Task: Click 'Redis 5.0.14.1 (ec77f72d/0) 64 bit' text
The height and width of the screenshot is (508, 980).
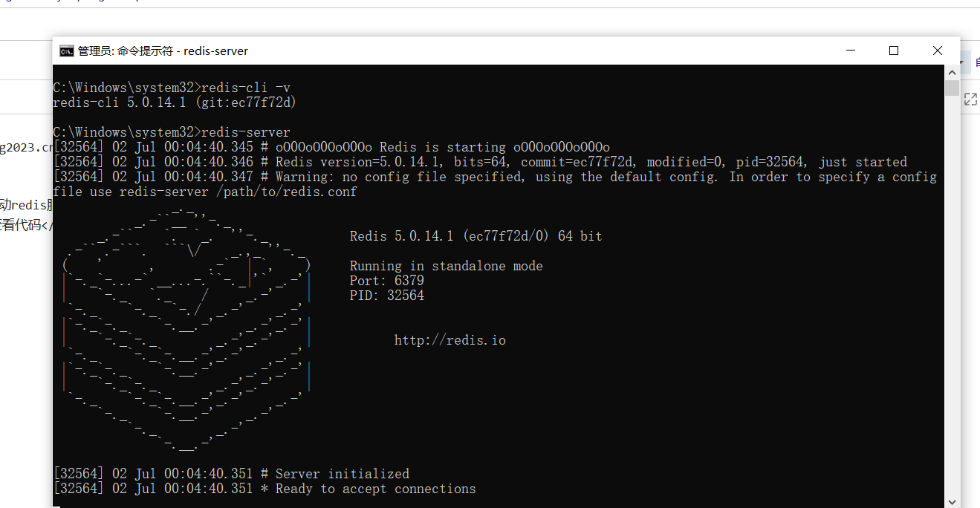Action: (476, 236)
